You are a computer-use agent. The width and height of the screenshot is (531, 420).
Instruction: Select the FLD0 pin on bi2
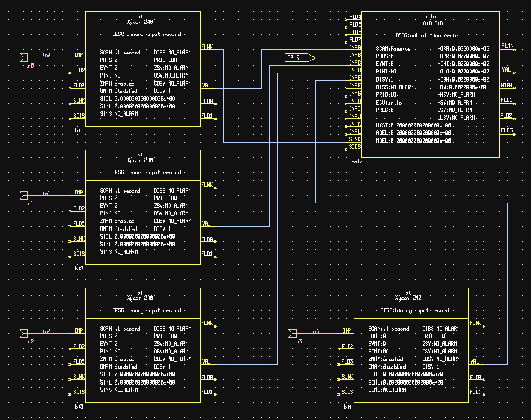tap(207, 239)
